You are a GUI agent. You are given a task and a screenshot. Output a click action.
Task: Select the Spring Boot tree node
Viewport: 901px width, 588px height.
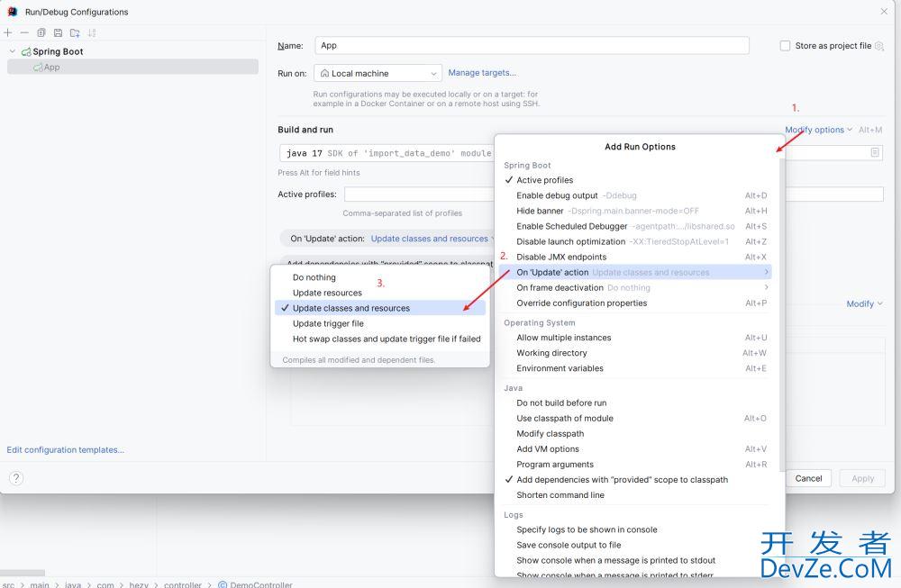pos(58,51)
